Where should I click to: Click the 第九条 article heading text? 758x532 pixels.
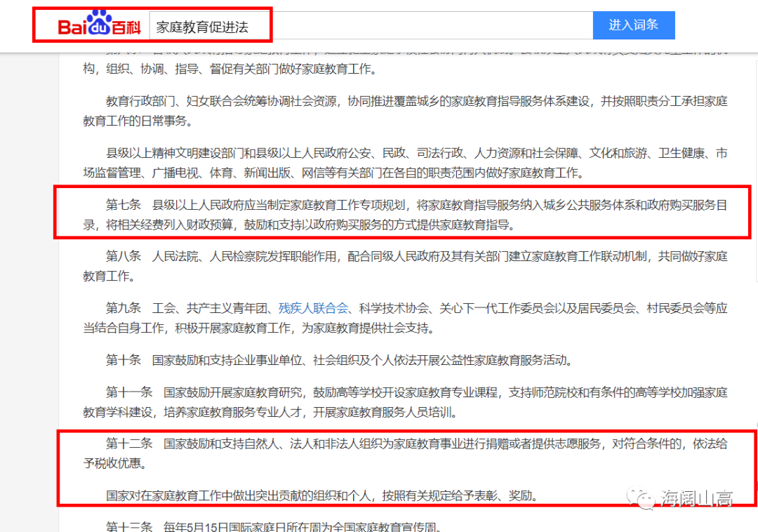click(x=124, y=308)
